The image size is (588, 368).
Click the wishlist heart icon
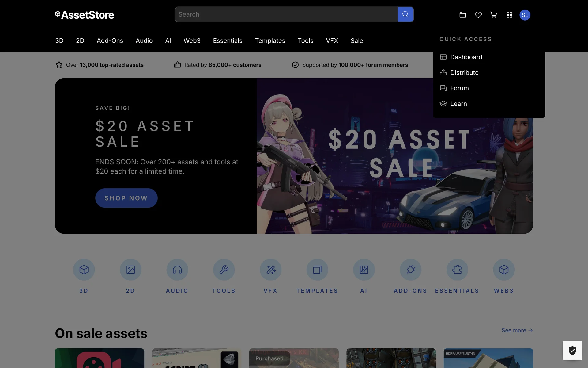(478, 15)
